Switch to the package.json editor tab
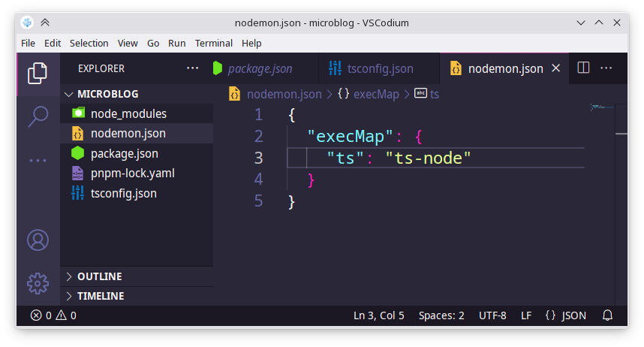The image size is (644, 347). [x=260, y=68]
